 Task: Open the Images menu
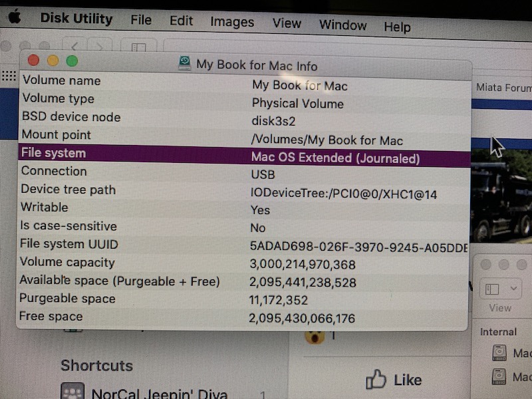pyautogui.click(x=232, y=23)
